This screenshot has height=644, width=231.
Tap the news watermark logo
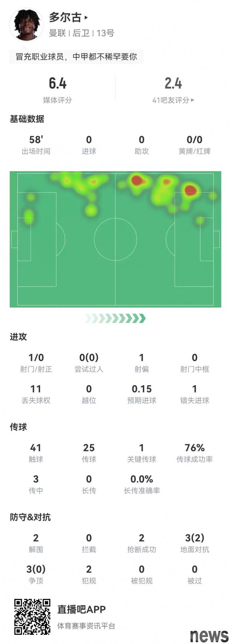(x=209, y=634)
